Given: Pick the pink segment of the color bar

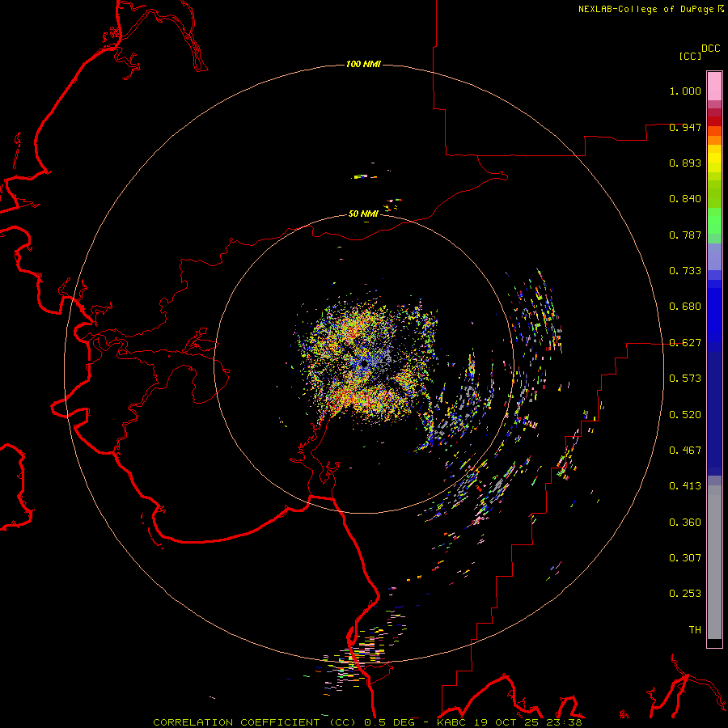Looking at the screenshot, I should point(714,87).
